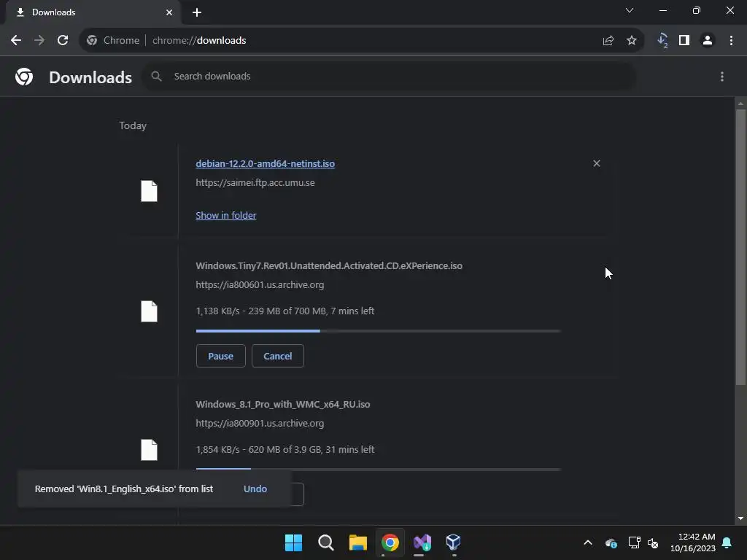
Task: Open the Chrome three-dot main menu
Action: [731, 41]
